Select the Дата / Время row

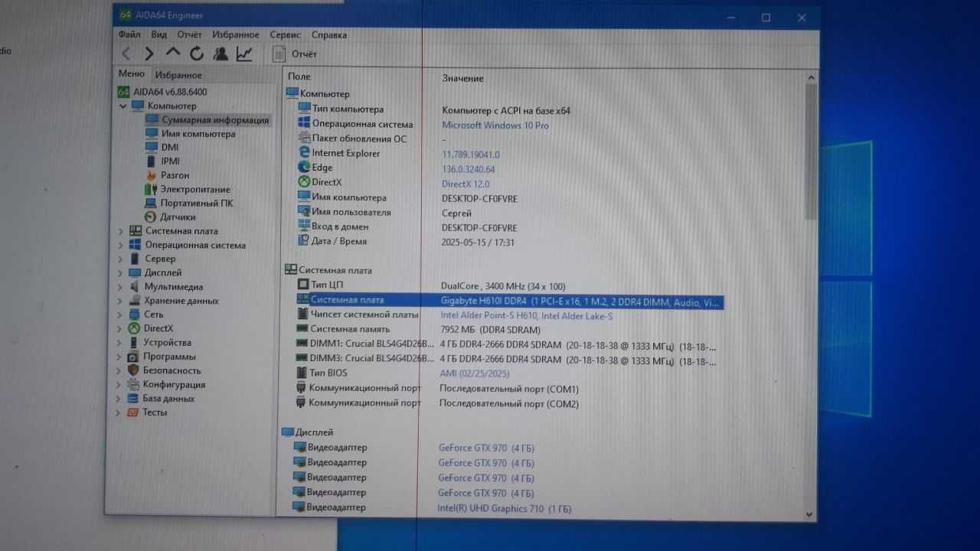pos(407,242)
